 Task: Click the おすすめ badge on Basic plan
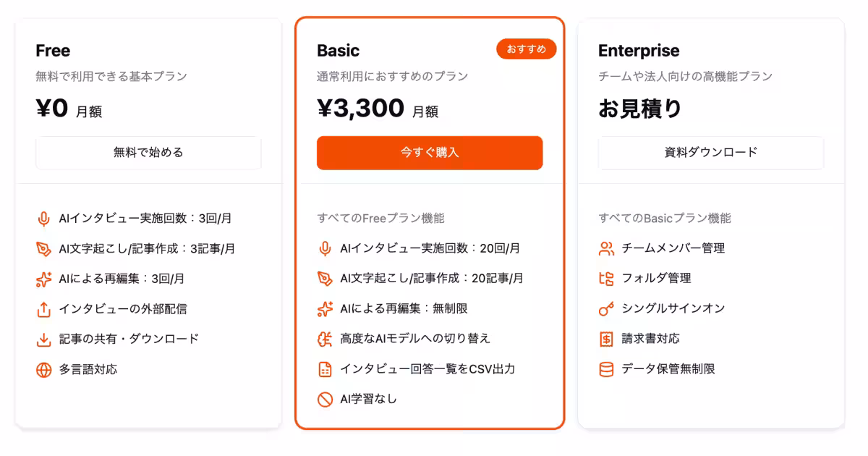526,48
